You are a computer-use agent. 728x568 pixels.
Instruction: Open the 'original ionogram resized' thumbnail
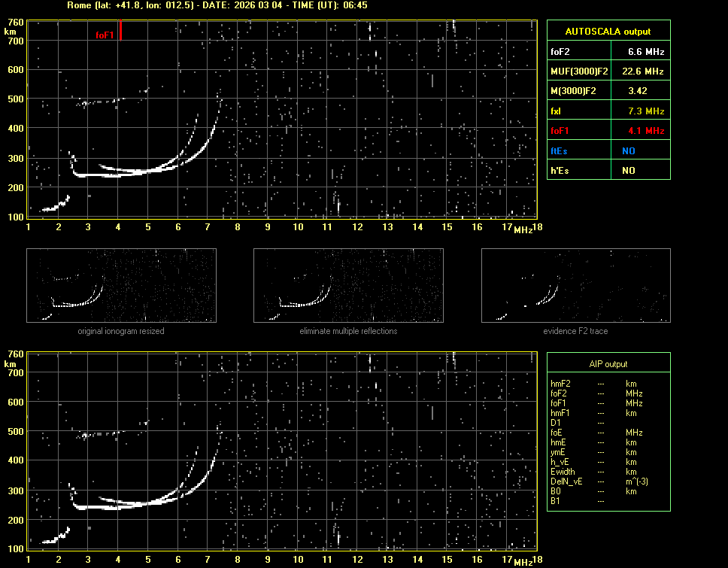(121, 285)
